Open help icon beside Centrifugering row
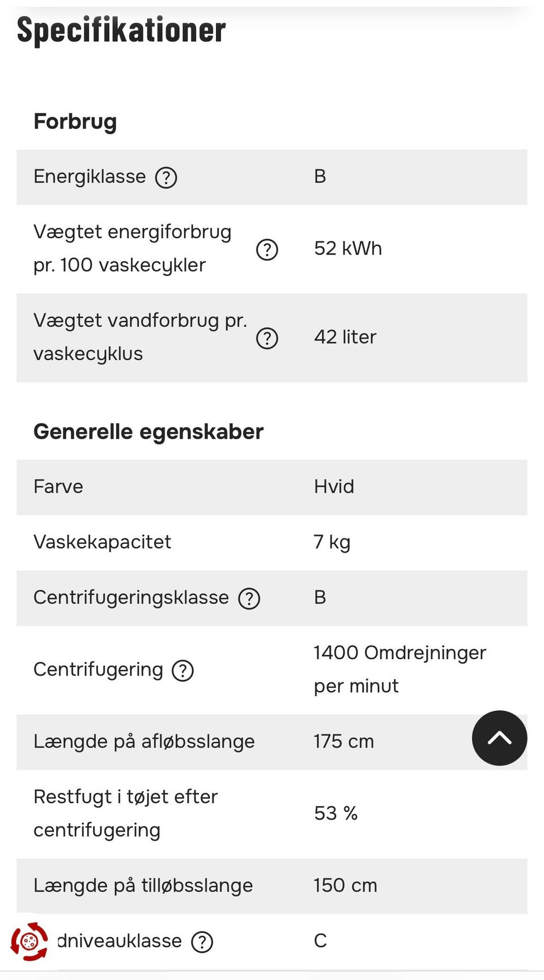 pyautogui.click(x=182, y=671)
